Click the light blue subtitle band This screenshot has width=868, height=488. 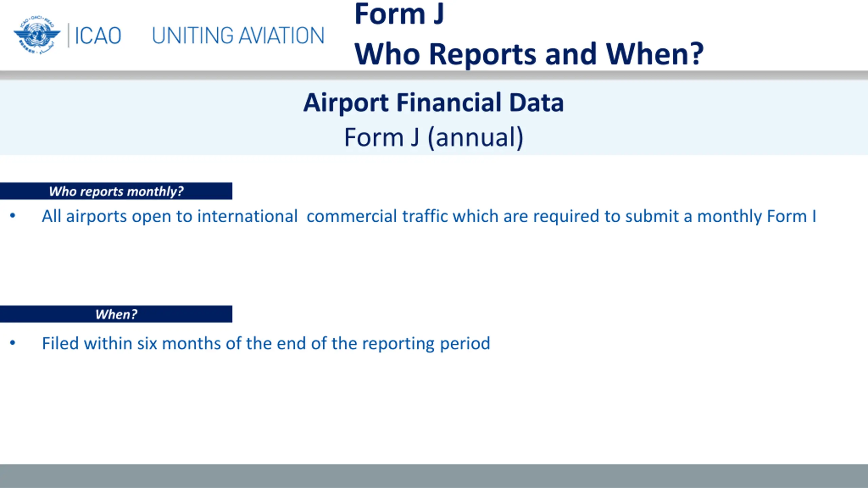[434, 118]
